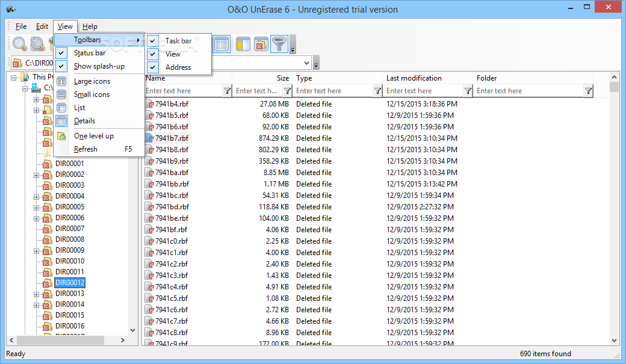Screen dimensions: 626x364
Task: Click the file icon of 7941bb.rbf
Action: 150,184
